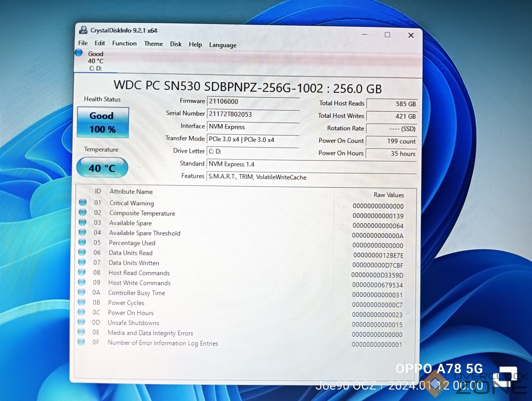The width and height of the screenshot is (532, 401).
Task: Click the 40 °C temperature button
Action: pos(102,168)
